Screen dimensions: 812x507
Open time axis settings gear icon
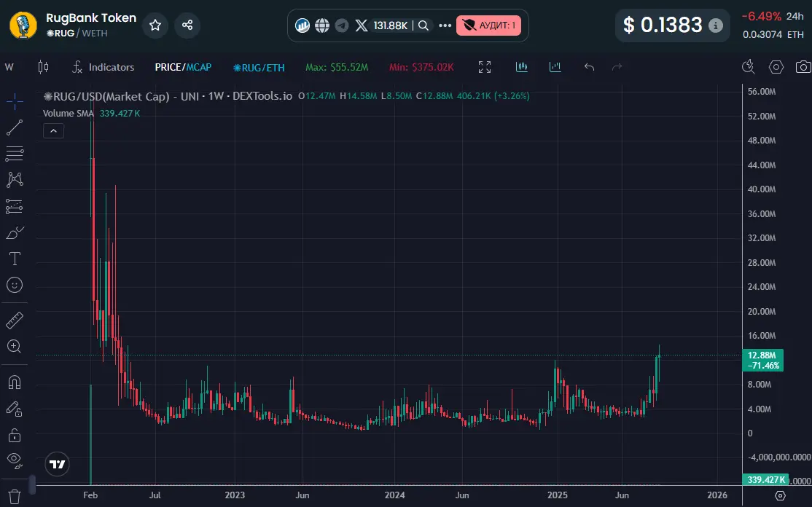[781, 495]
